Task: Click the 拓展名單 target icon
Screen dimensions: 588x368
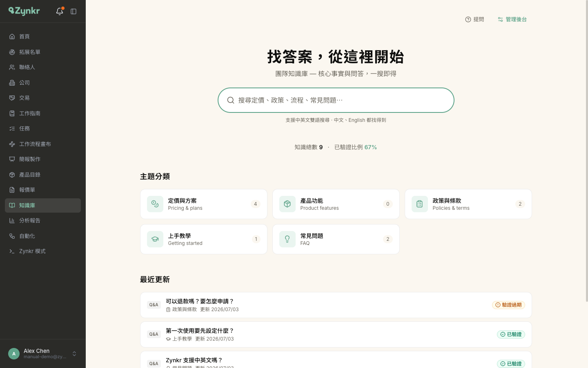Action: [x=12, y=52]
